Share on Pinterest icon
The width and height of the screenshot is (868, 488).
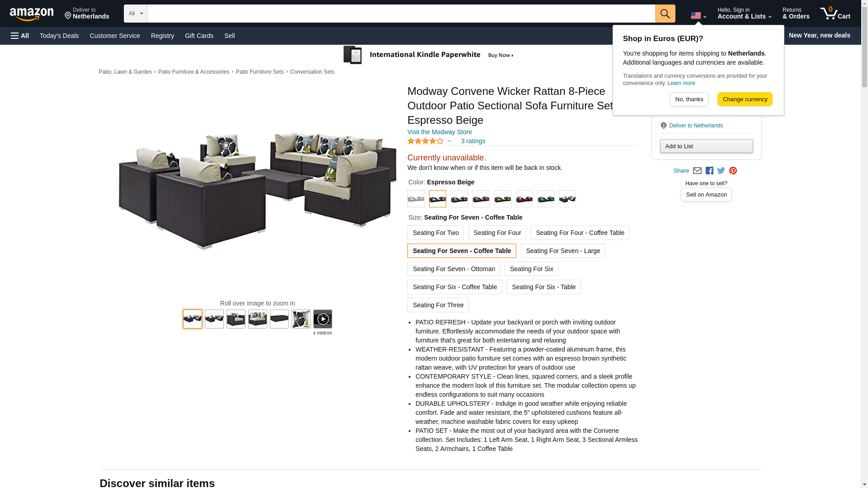point(733,171)
